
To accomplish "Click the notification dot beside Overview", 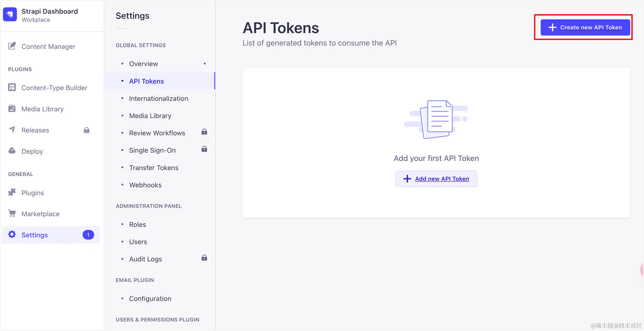I will [205, 63].
